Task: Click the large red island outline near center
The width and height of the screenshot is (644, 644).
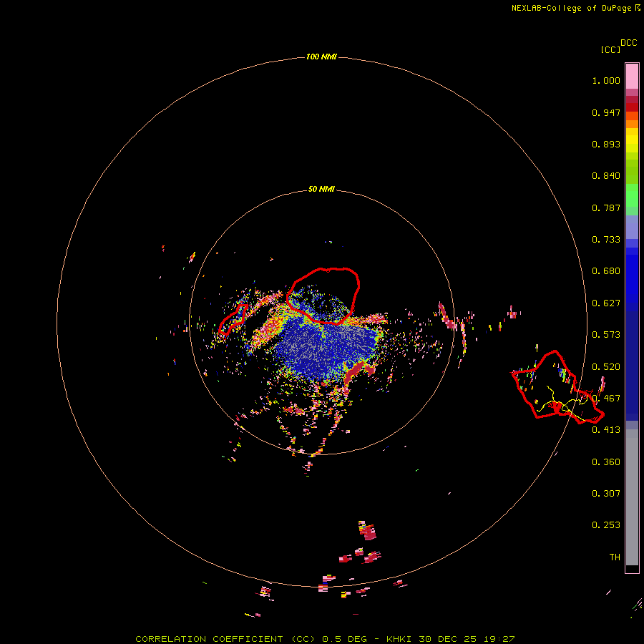Action: click(323, 296)
